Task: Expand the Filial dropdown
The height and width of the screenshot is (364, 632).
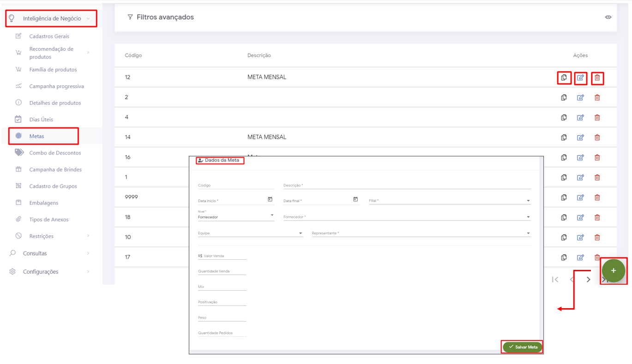Action: pyautogui.click(x=528, y=201)
